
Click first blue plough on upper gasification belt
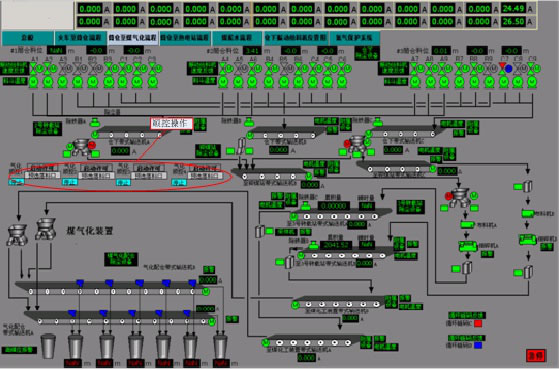(80, 283)
